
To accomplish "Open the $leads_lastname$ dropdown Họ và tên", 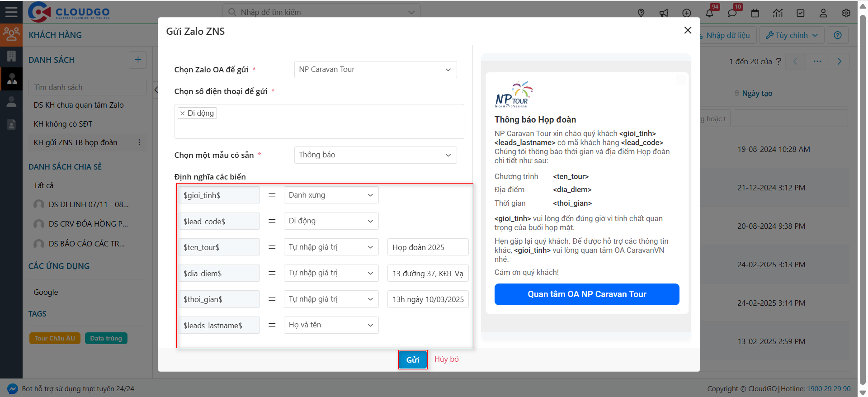I will 331,325.
